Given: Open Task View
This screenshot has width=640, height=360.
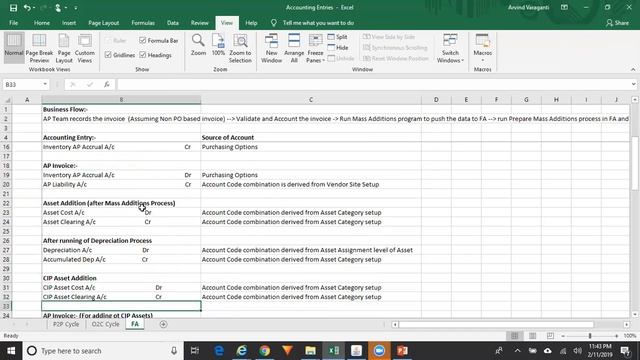Looking at the screenshot, I should tap(195, 351).
